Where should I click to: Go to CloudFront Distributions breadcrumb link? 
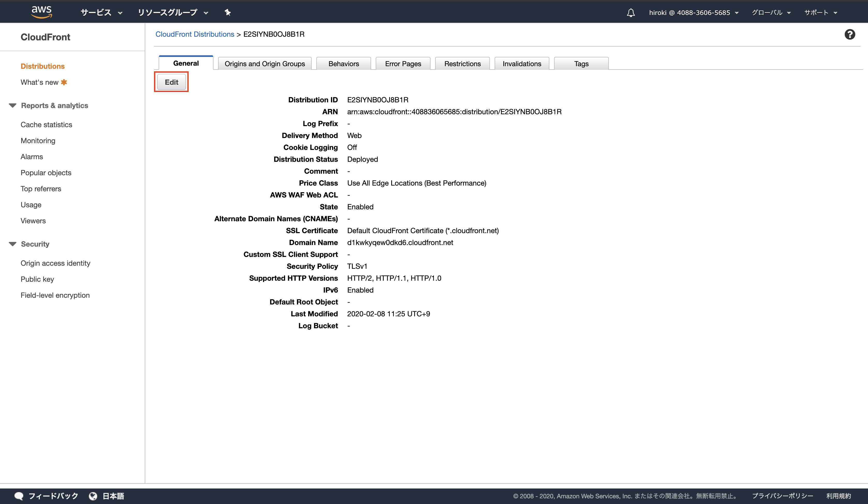click(195, 34)
